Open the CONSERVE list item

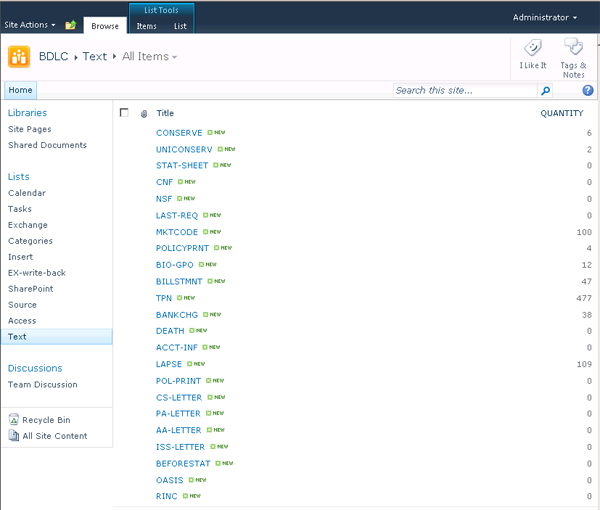(x=179, y=133)
